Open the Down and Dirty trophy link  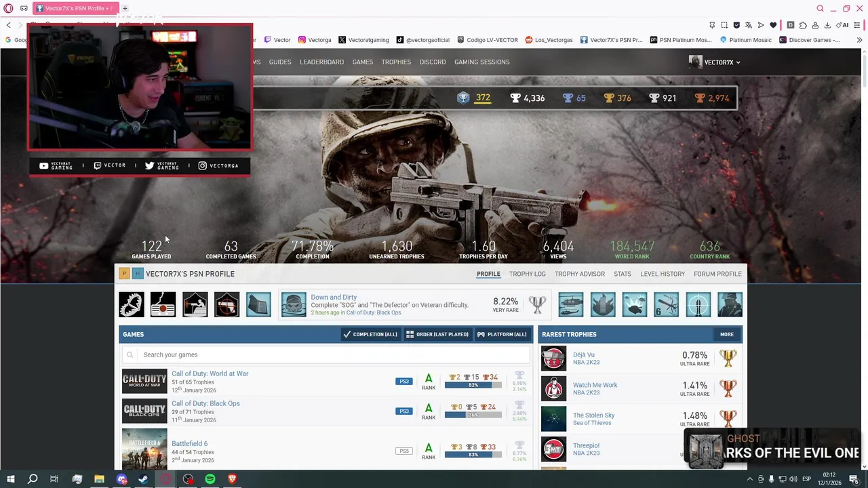(x=334, y=297)
